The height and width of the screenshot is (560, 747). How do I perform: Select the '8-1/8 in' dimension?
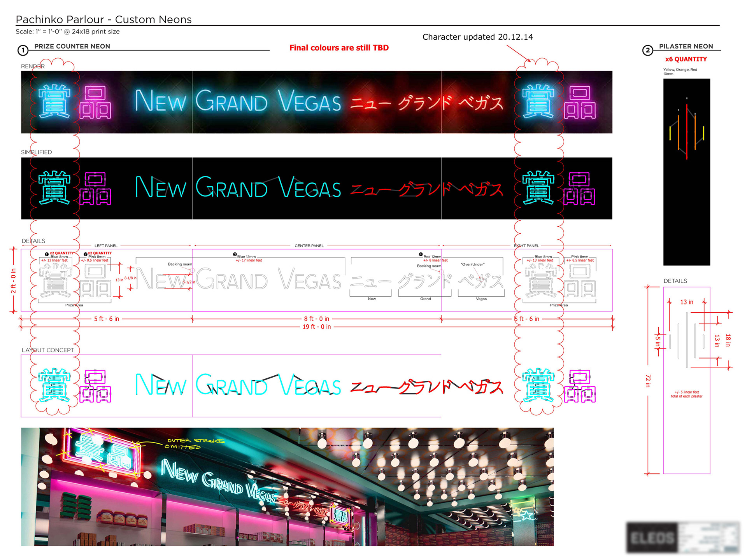pyautogui.click(x=130, y=278)
